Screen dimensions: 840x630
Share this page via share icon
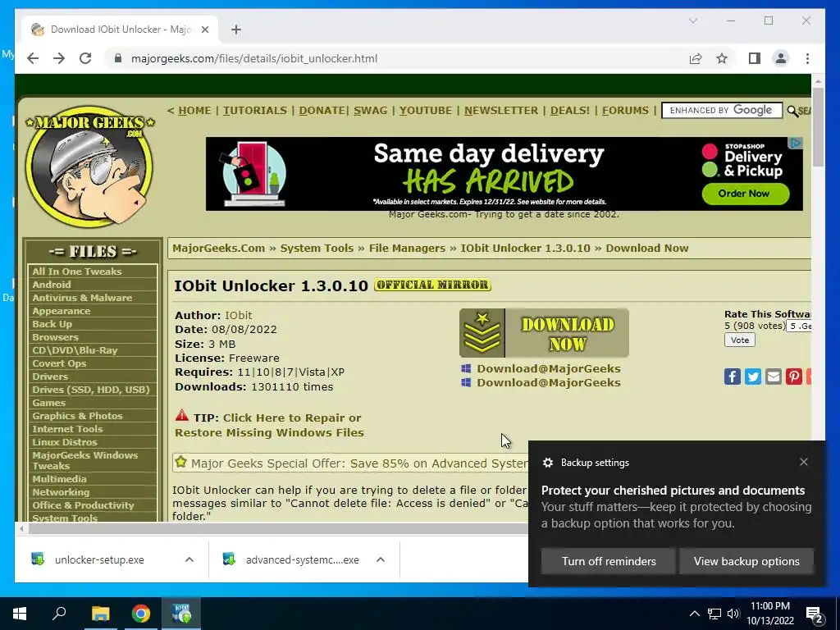pyautogui.click(x=696, y=58)
